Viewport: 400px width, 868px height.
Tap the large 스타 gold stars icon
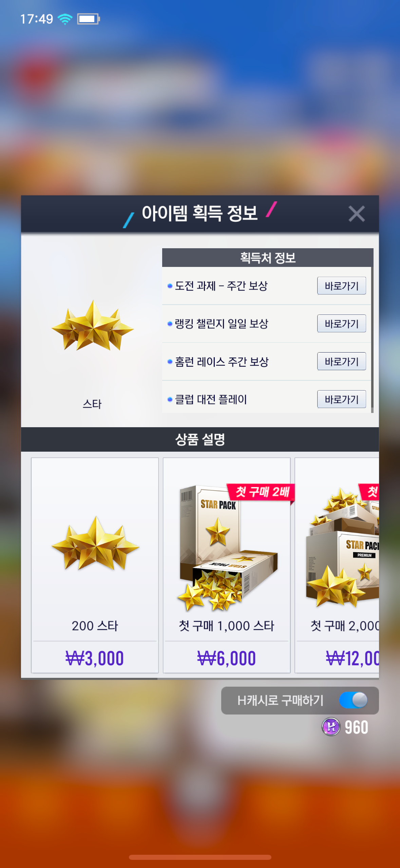92,326
